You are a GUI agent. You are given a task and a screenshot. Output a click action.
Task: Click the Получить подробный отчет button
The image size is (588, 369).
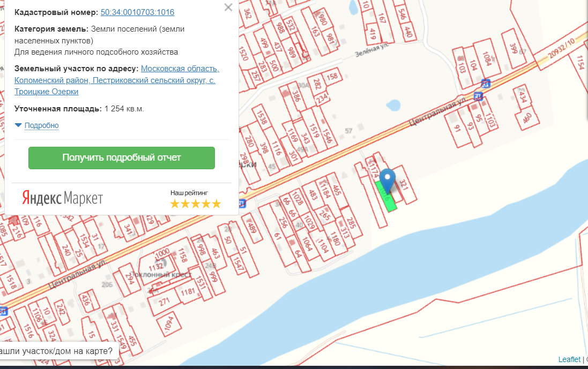pos(122,157)
